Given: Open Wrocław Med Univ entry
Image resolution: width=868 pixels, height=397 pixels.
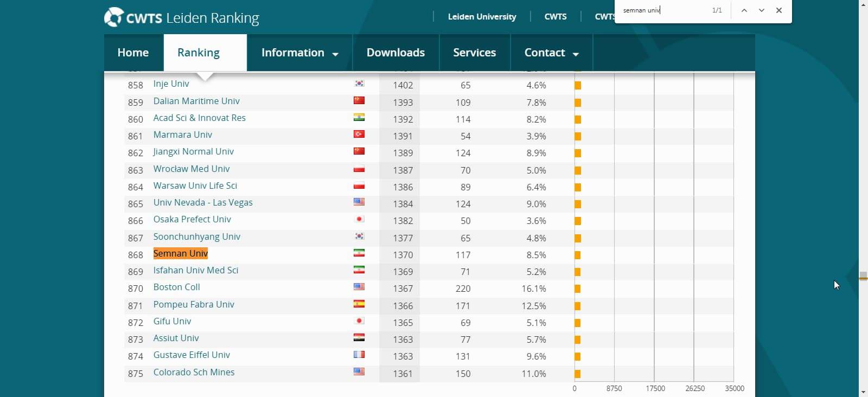Looking at the screenshot, I should click(x=192, y=169).
